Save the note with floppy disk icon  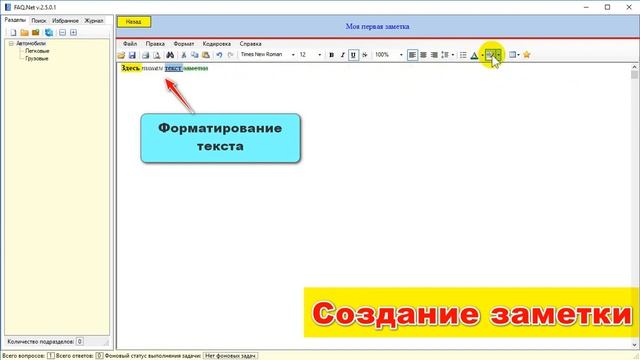[x=132, y=55]
